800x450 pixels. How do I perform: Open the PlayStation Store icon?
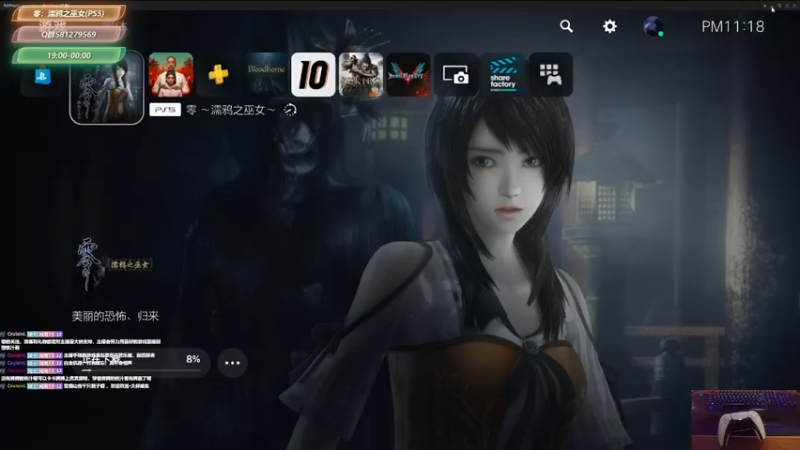coord(43,77)
